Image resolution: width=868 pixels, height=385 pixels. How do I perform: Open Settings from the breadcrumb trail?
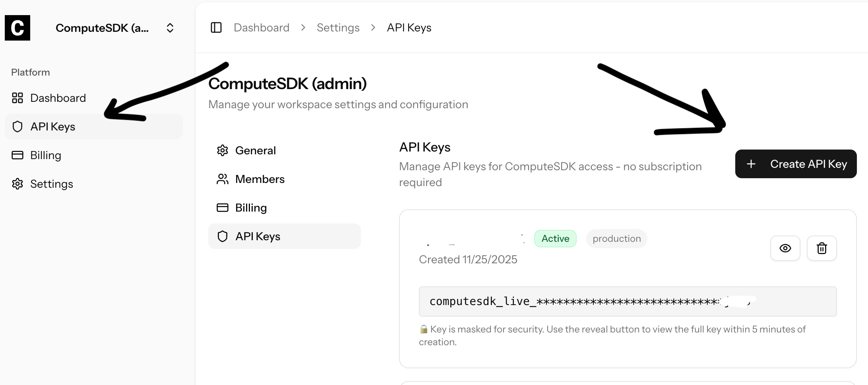coord(338,27)
